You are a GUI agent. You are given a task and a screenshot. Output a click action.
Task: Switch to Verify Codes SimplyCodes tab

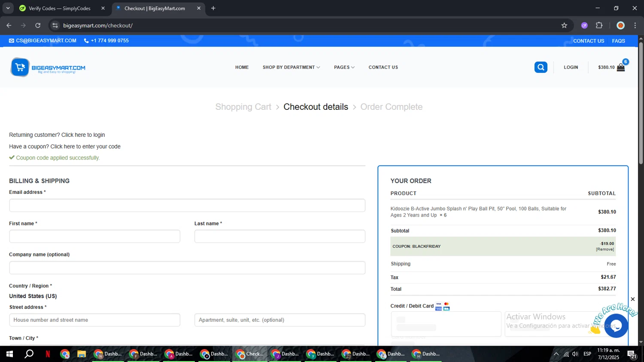coord(60,8)
